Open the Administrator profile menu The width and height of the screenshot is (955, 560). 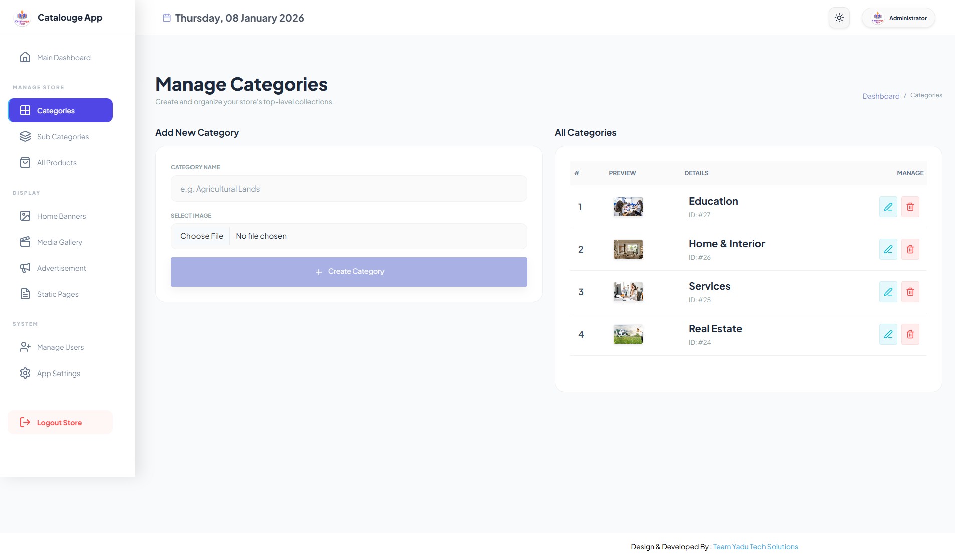[x=898, y=18]
